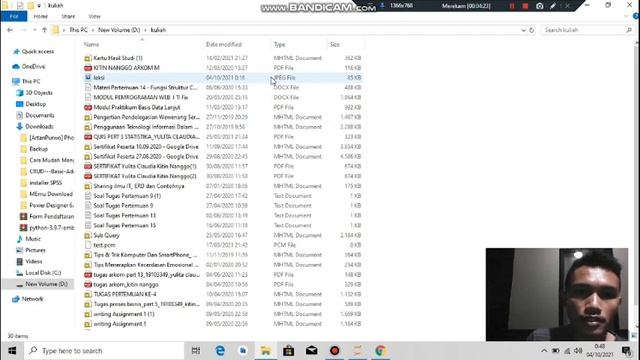This screenshot has height=360, width=640.
Task: Select Kartu Hasil Studi (1) file icon
Action: click(88, 58)
